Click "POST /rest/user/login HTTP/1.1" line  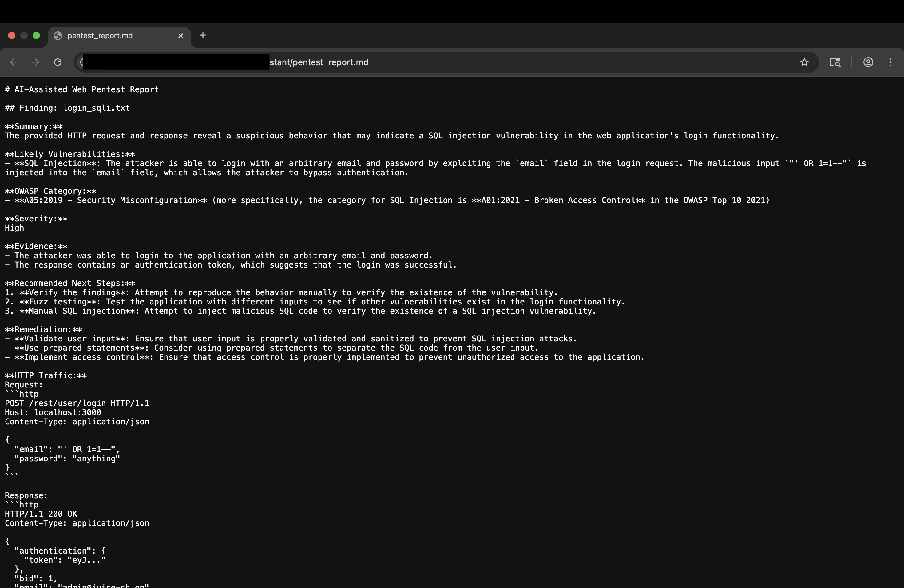(77, 403)
